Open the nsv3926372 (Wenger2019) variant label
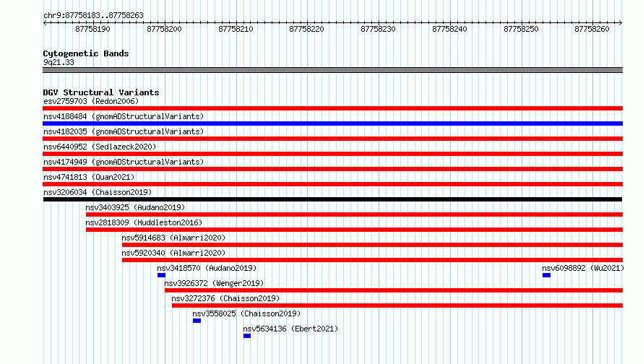Screen dimensions: 643x364 214,283
